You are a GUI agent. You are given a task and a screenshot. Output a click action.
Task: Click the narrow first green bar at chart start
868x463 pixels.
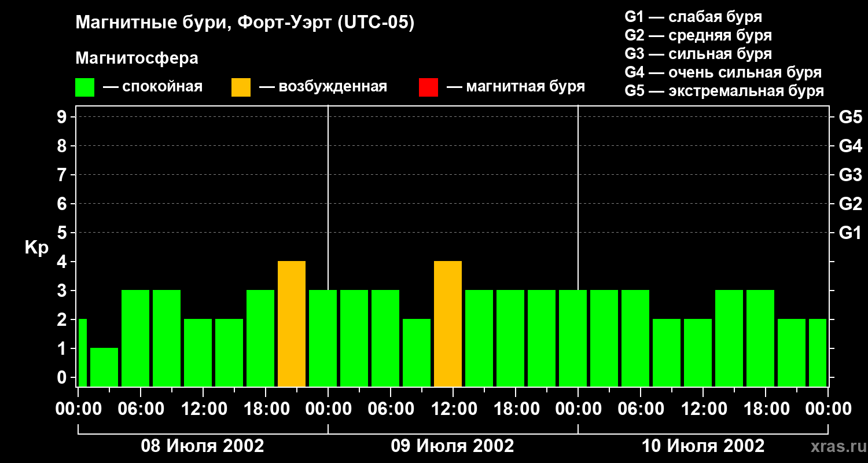click(82, 353)
